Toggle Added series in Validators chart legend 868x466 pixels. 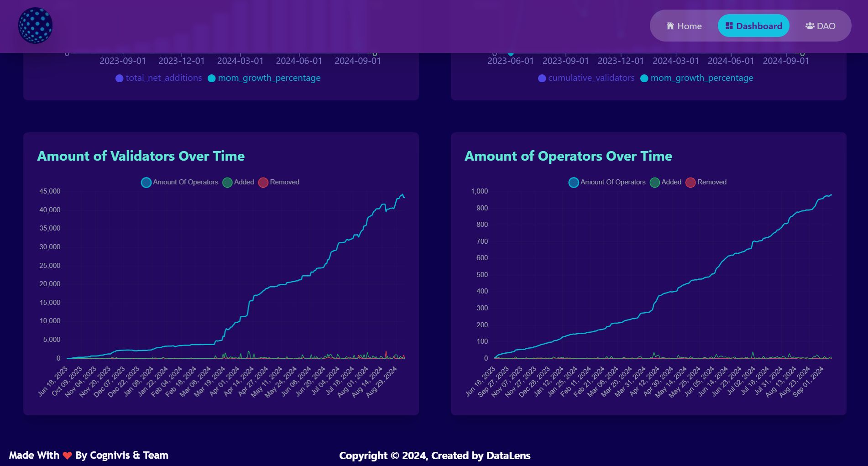(x=238, y=182)
